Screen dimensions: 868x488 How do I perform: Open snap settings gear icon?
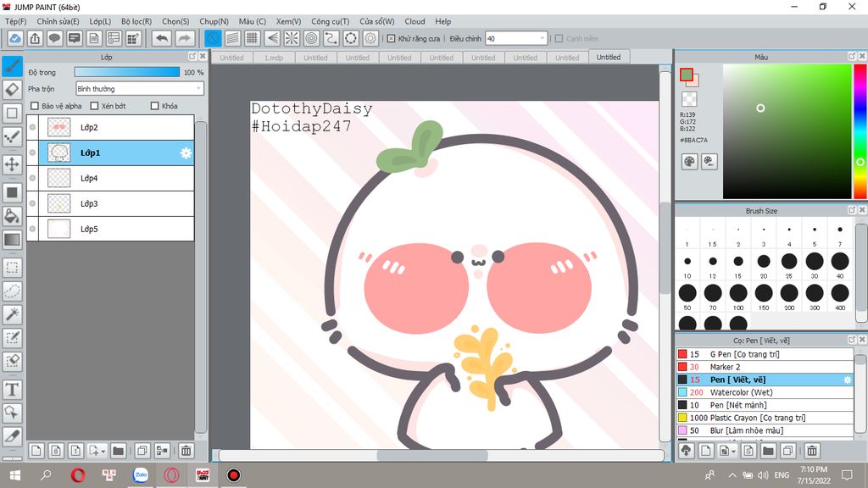370,38
